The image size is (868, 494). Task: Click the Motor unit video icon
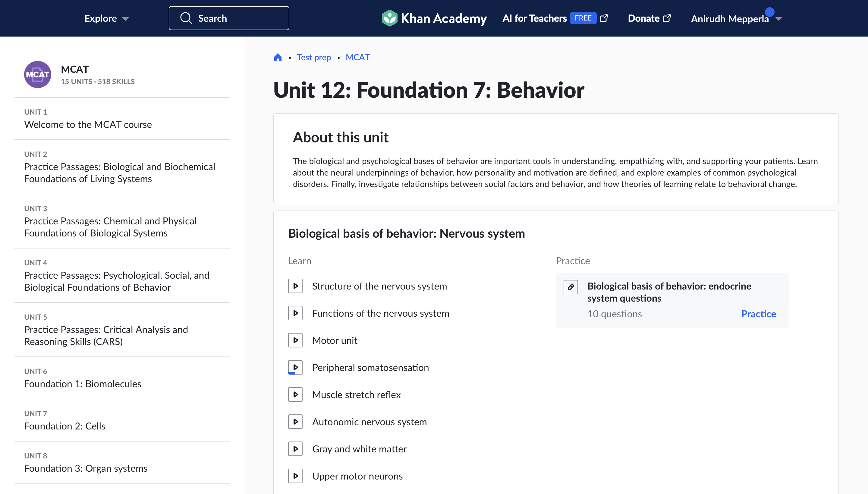click(x=295, y=340)
